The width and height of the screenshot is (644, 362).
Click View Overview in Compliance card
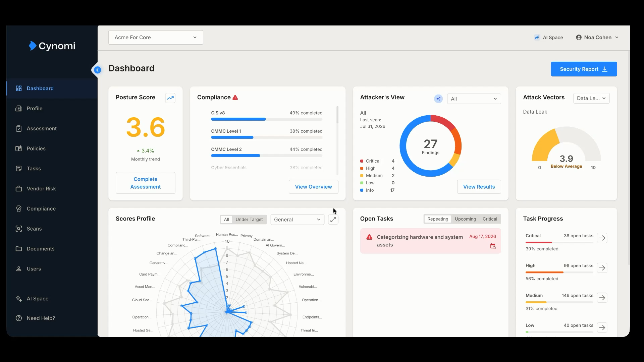coord(313,187)
